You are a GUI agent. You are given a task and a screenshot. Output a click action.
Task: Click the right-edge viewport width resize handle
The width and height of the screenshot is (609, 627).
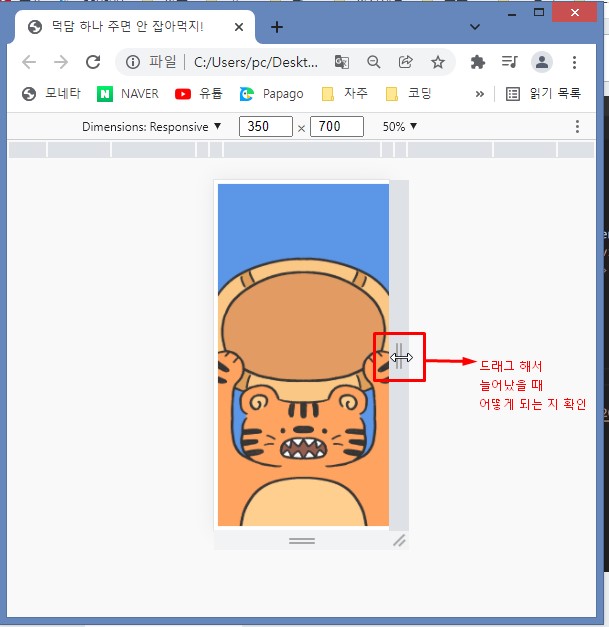[399, 355]
